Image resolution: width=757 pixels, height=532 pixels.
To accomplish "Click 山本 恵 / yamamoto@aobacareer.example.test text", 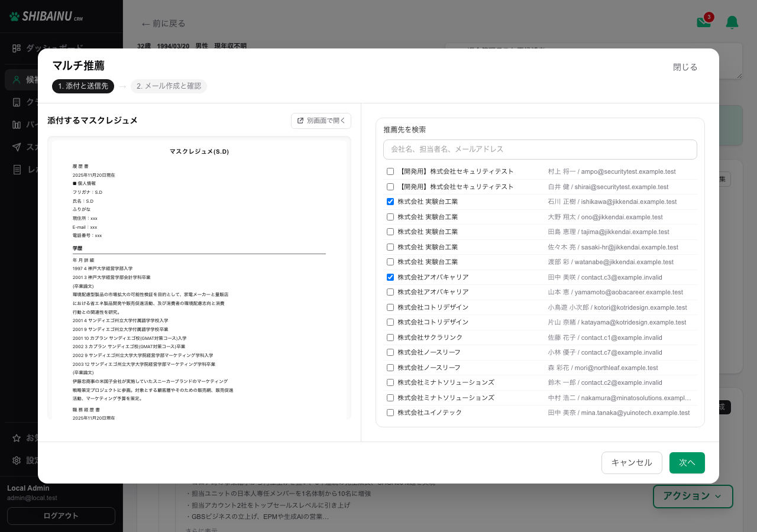I will [616, 292].
